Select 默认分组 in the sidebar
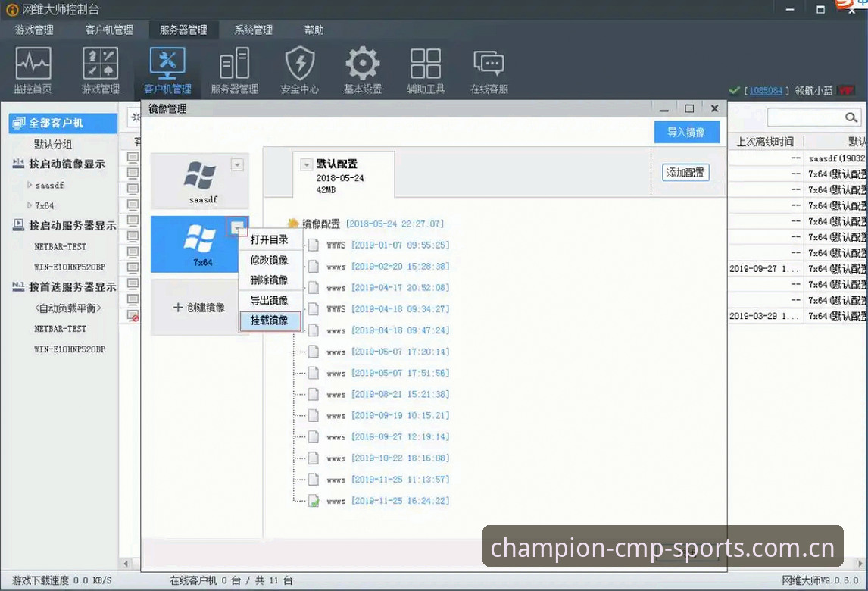 pos(53,144)
